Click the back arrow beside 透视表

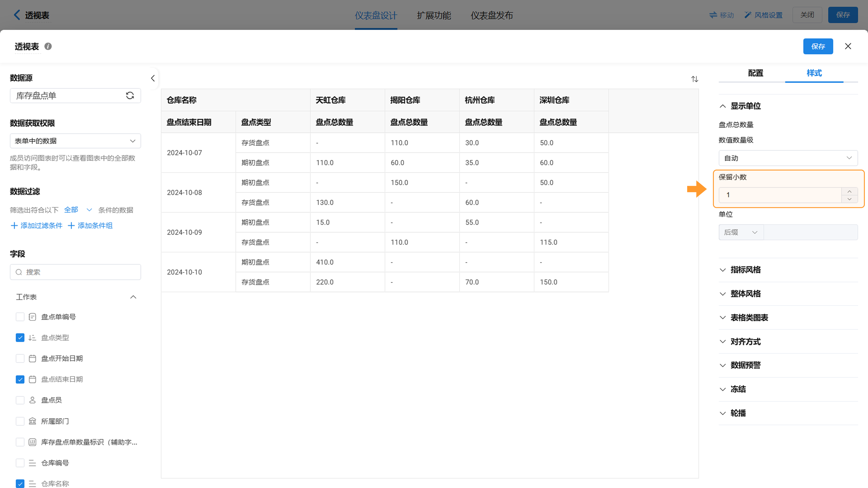(17, 15)
